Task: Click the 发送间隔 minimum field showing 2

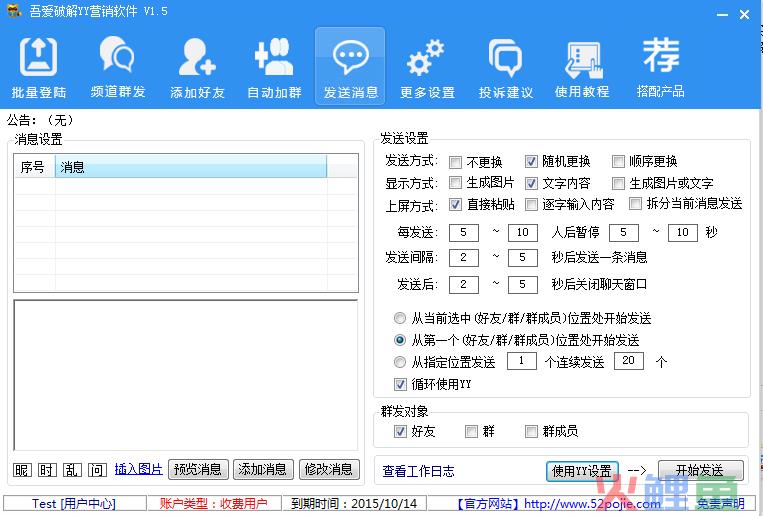Action: click(x=464, y=258)
